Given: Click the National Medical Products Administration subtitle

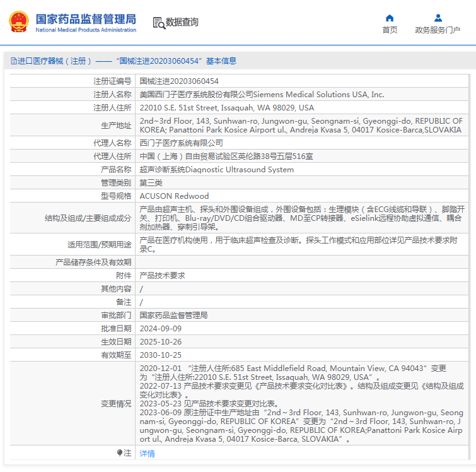Looking at the screenshot, I should [85, 30].
